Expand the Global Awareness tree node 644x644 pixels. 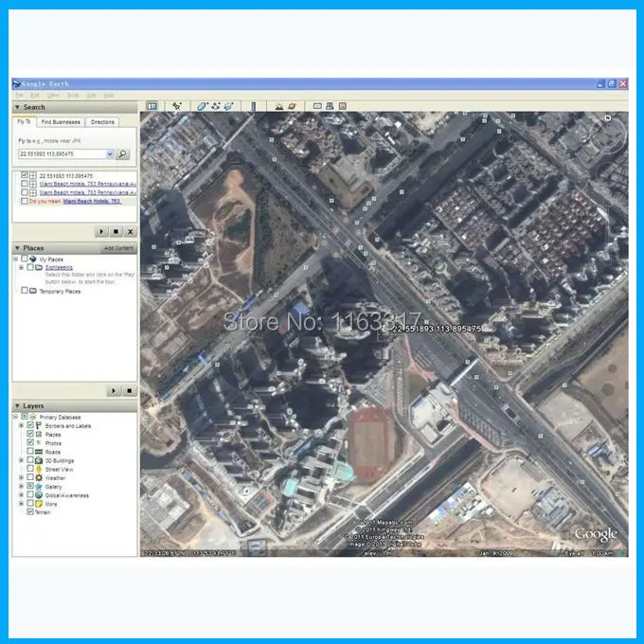pyautogui.click(x=22, y=495)
